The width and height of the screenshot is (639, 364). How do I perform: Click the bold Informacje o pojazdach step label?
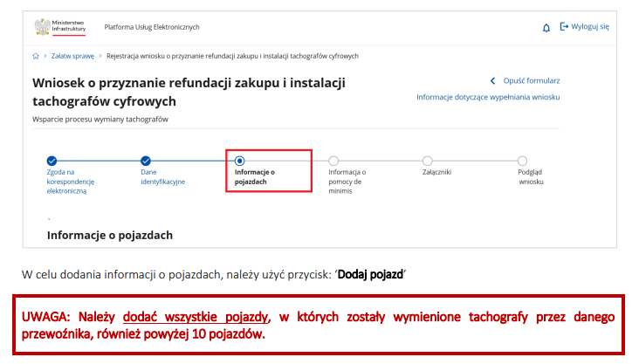click(254, 177)
